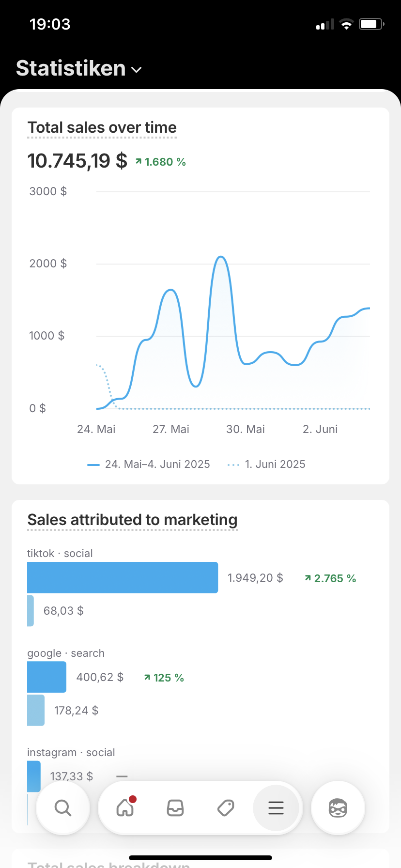401x868 pixels.
Task: Tap the tiktok social sales bar
Action: (123, 577)
